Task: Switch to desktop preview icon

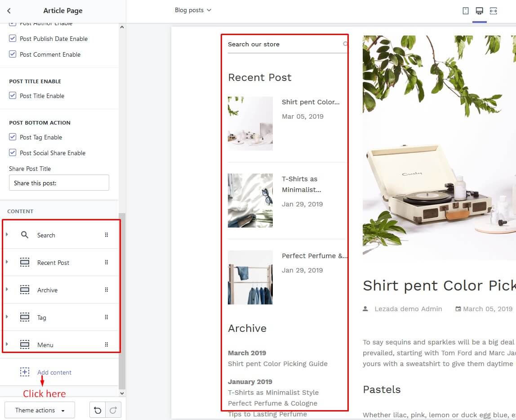Action: coord(479,11)
